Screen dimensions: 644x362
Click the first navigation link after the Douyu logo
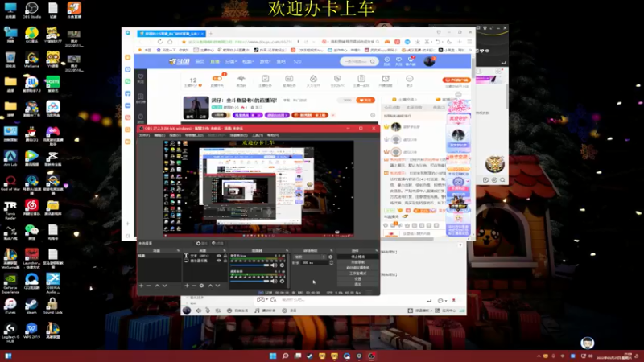point(200,61)
